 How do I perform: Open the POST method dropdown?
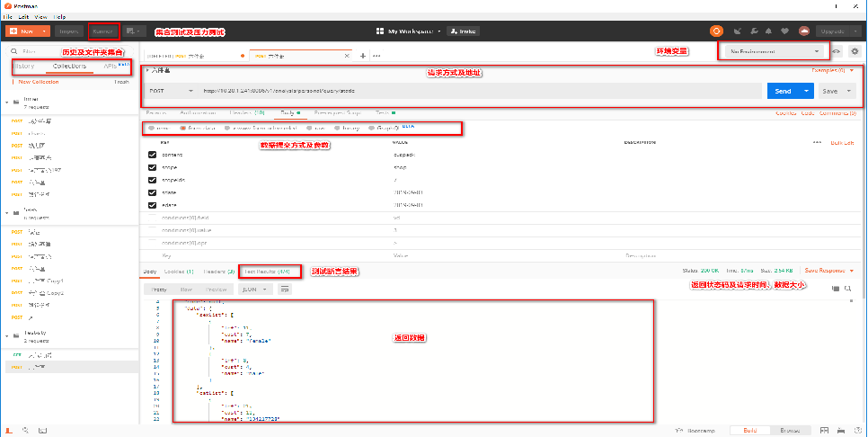[x=171, y=91]
